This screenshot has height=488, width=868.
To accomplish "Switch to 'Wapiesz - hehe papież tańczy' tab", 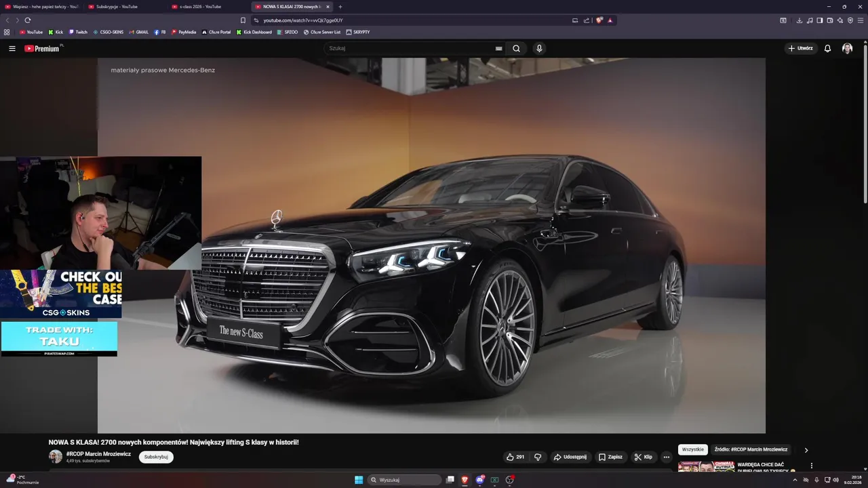I will [41, 7].
